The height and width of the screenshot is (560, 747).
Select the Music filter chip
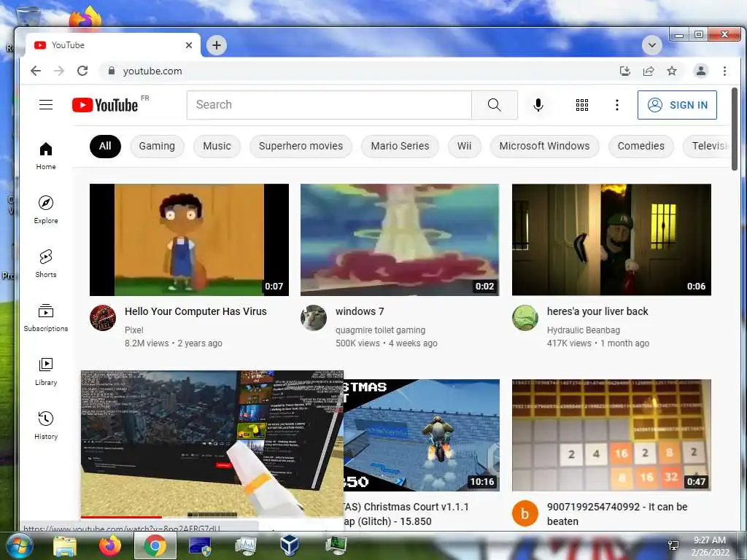217,146
